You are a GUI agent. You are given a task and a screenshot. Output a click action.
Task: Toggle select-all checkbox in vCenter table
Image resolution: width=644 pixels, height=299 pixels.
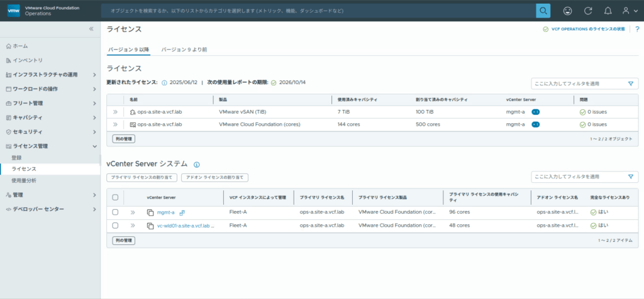(x=116, y=197)
